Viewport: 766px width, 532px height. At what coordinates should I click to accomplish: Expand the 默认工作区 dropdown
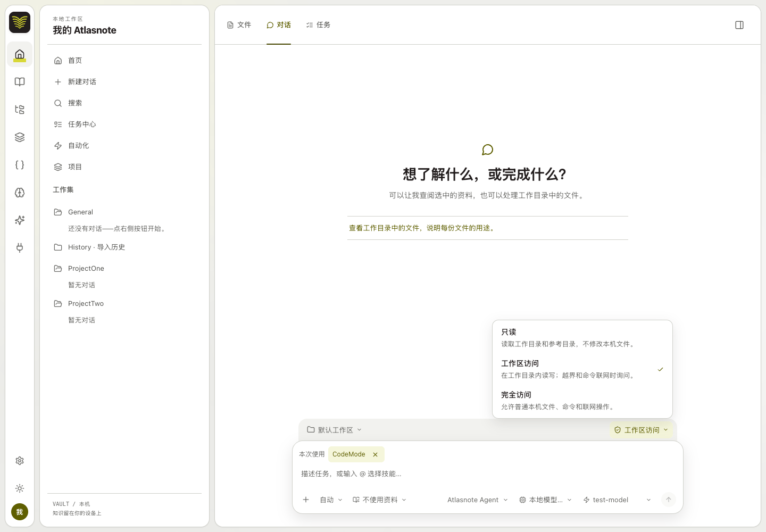[x=335, y=430]
